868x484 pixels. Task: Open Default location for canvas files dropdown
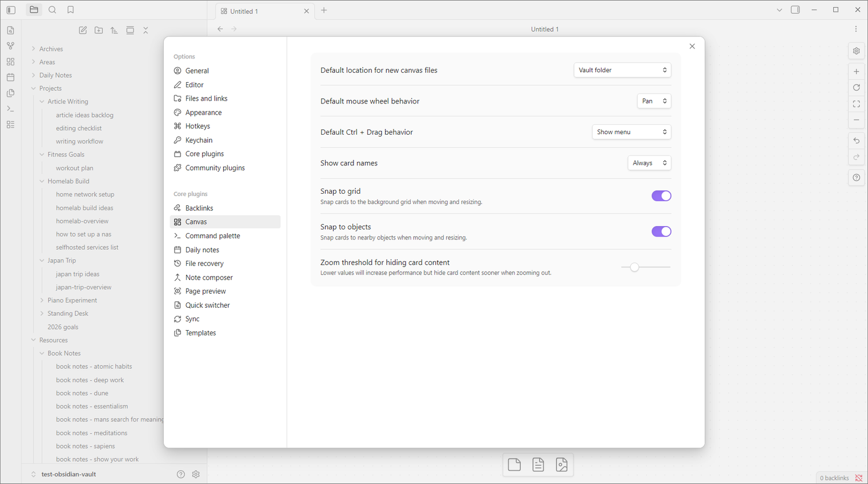click(x=623, y=70)
